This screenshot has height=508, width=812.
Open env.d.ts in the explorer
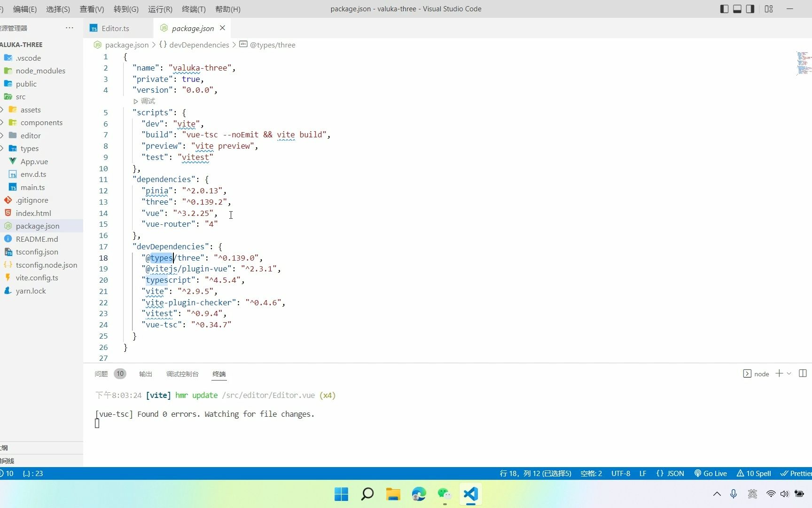pos(33,174)
